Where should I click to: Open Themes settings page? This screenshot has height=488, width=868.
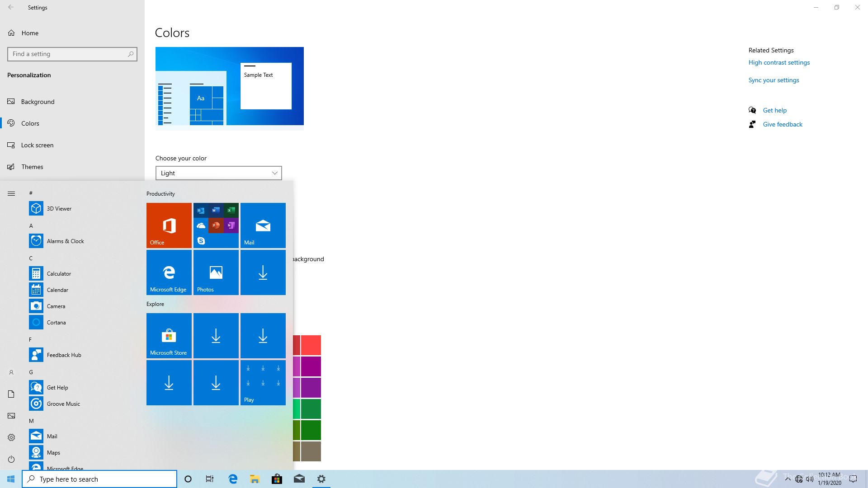[72, 167]
